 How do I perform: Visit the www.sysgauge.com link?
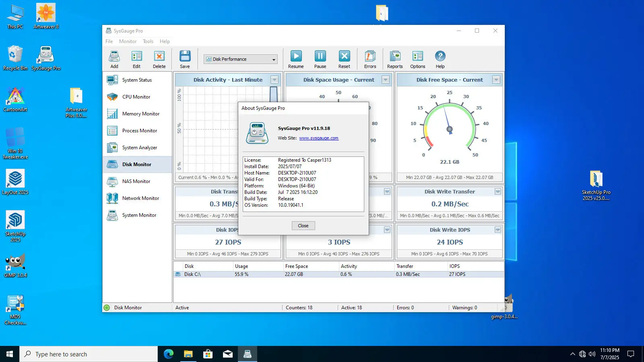click(x=318, y=138)
